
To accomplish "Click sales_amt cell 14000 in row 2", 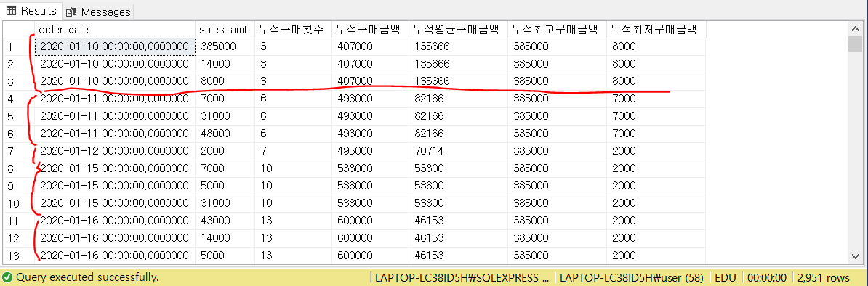I will coord(225,64).
